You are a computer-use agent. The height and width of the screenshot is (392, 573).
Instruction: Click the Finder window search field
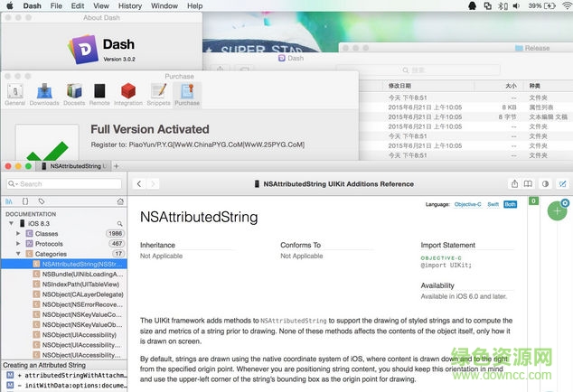[418, 70]
